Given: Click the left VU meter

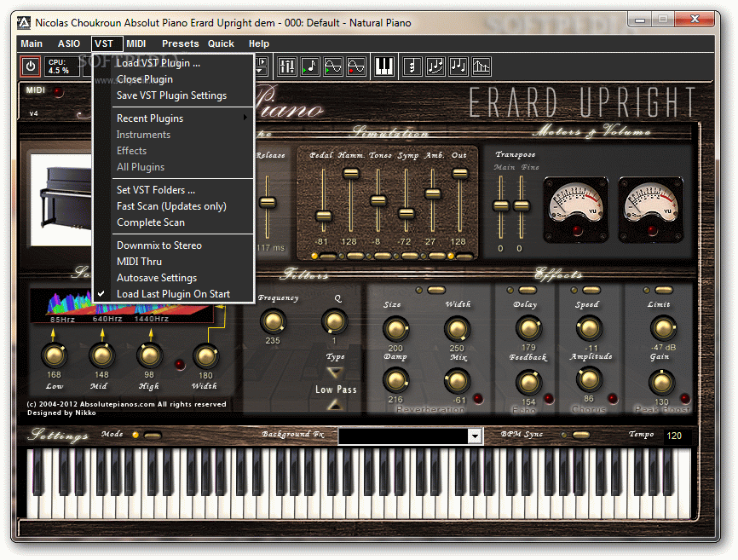Looking at the screenshot, I should click(575, 210).
